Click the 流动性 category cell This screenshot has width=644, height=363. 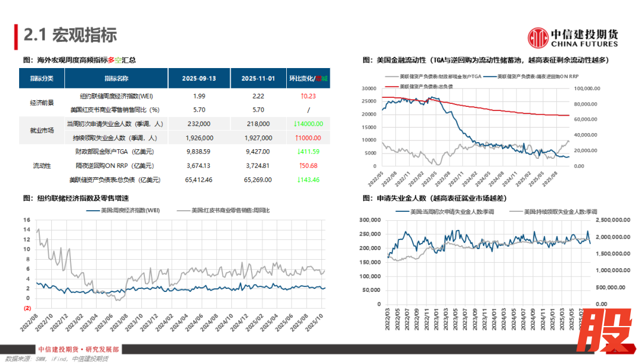pyautogui.click(x=42, y=165)
